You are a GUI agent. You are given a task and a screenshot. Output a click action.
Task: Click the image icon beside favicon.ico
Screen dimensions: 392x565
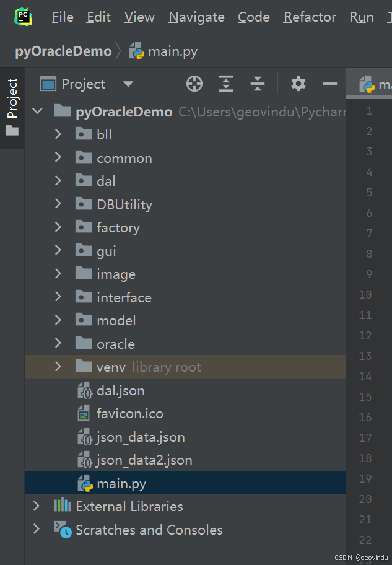click(x=84, y=413)
